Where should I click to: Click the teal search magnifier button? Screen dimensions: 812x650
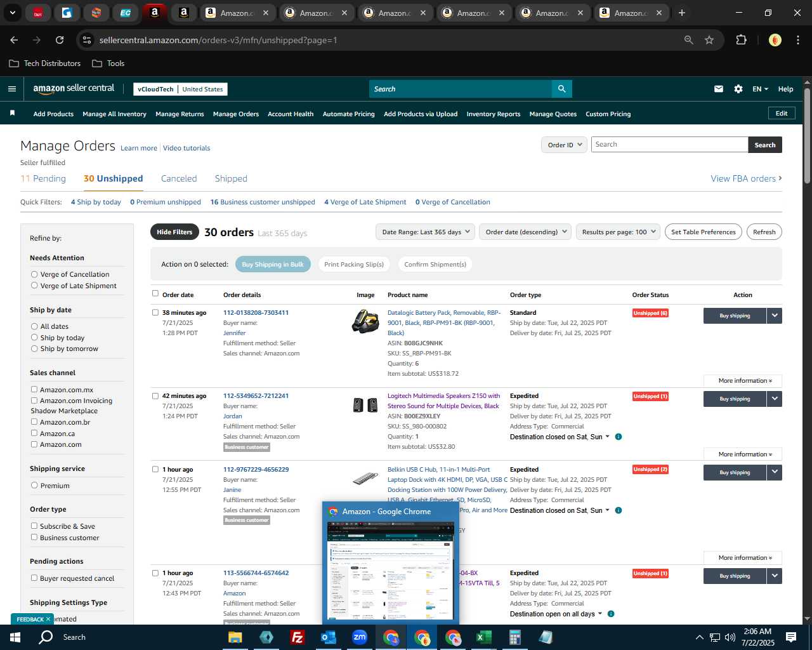coord(561,89)
